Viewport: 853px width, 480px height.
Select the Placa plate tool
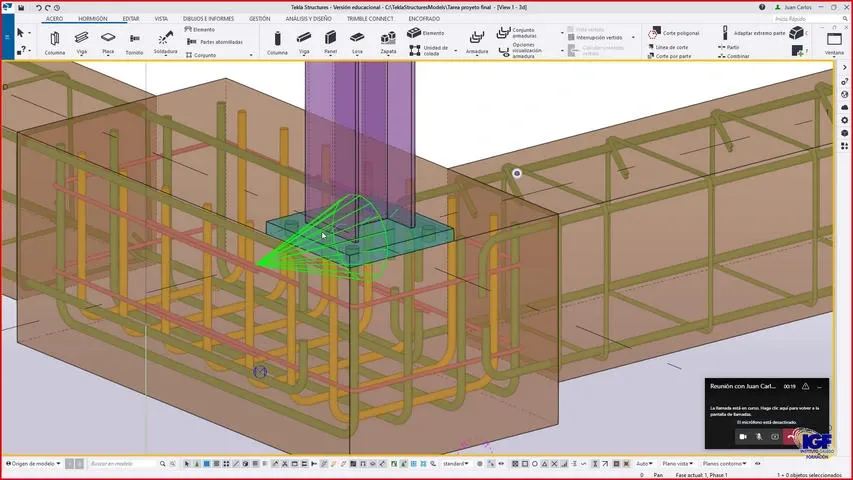(108, 42)
